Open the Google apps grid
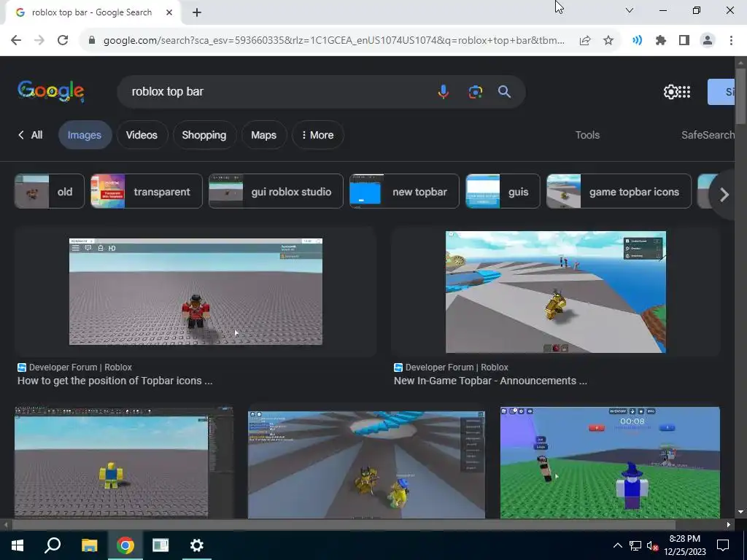This screenshot has height=560, width=747. pos(684,91)
